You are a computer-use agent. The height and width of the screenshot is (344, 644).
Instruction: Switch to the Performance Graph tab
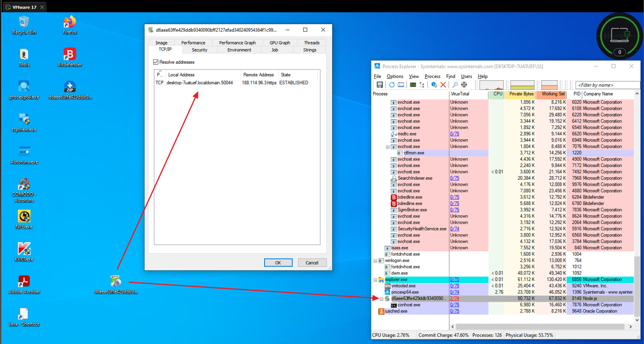point(237,43)
